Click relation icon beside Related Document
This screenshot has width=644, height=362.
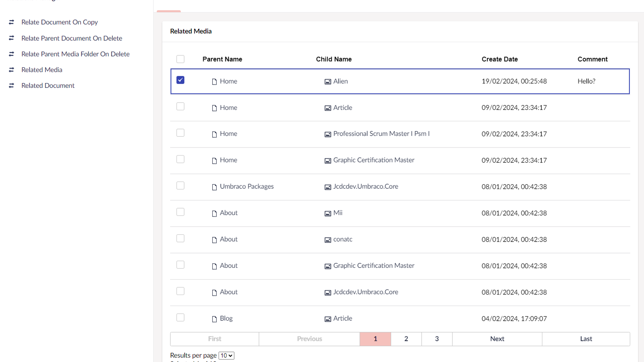11,85
